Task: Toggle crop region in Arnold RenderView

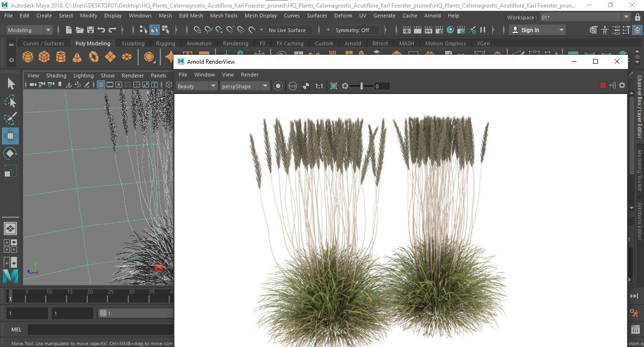Action: [334, 86]
